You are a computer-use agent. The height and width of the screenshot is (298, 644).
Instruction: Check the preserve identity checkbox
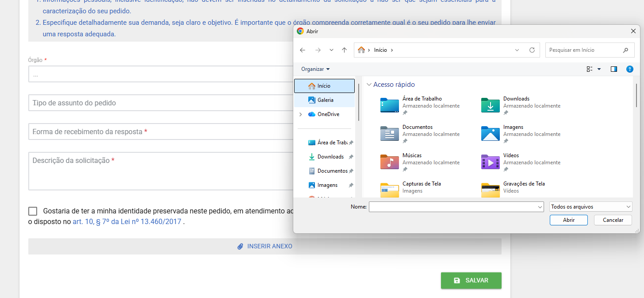[x=33, y=211]
